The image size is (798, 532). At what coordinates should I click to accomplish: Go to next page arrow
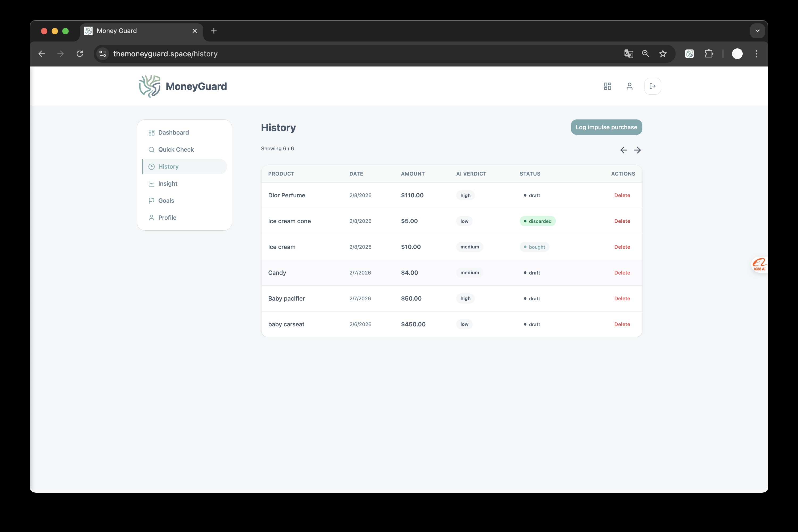(638, 150)
